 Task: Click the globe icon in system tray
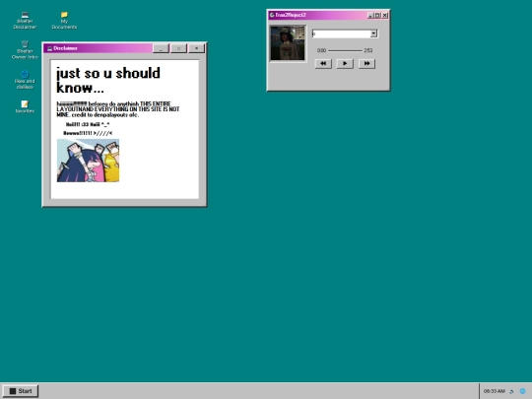522,391
